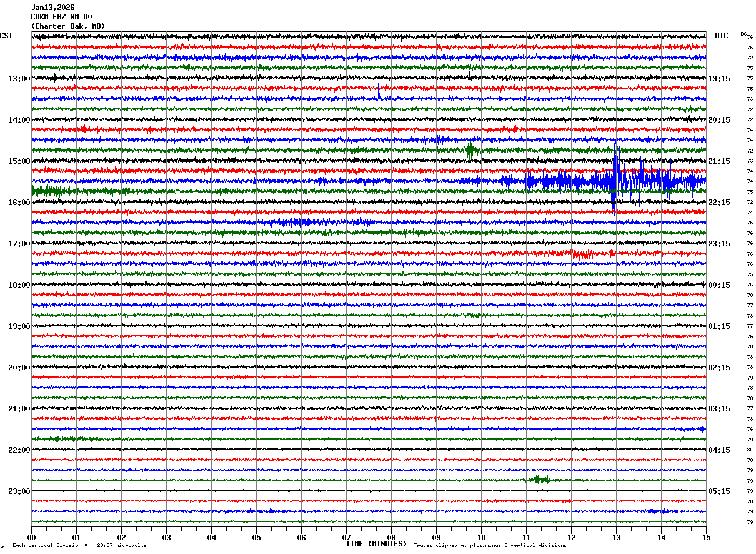Click minute 03 on the bottom axis

tap(166, 538)
